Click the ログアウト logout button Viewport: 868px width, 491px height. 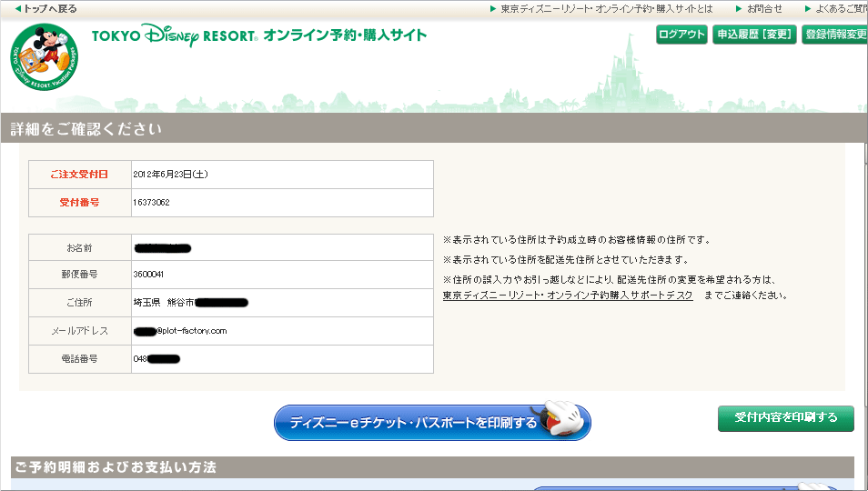pos(681,35)
